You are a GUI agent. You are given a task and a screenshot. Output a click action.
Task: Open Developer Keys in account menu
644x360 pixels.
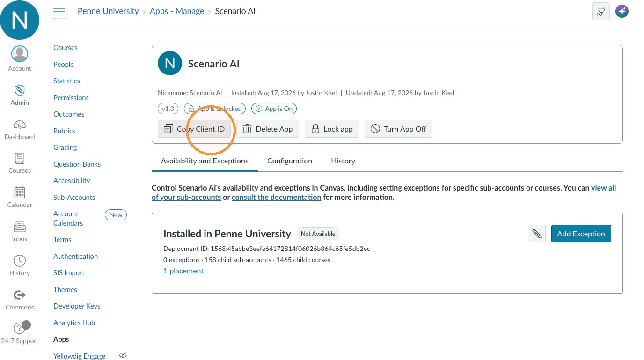pyautogui.click(x=77, y=306)
